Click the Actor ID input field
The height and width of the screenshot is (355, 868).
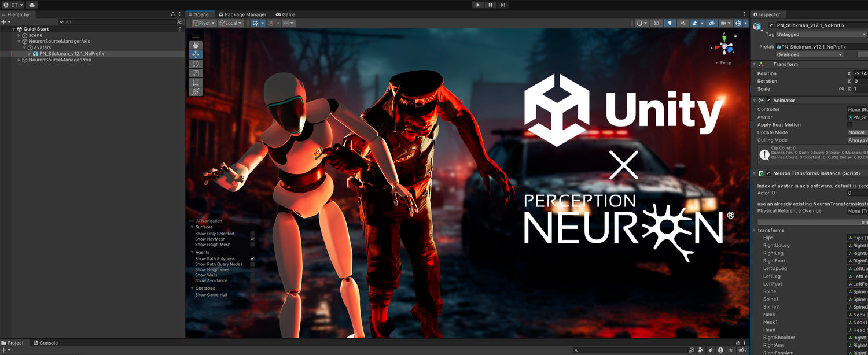point(856,193)
